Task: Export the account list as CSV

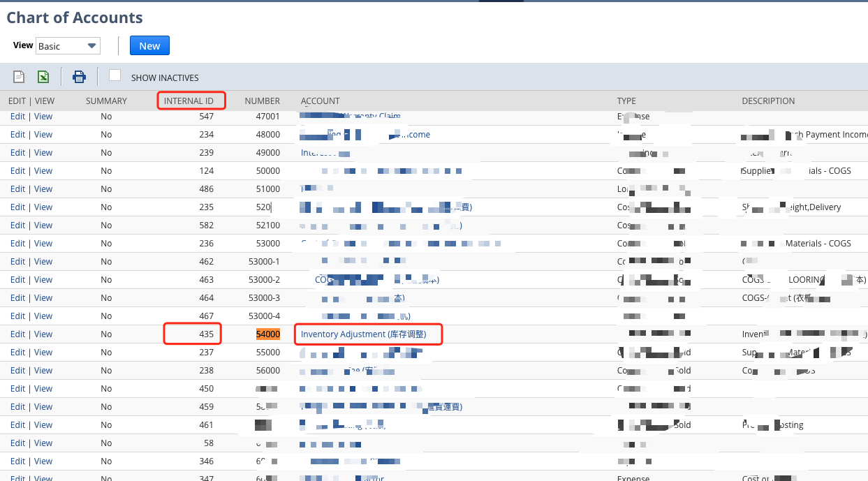Action: 17,76
